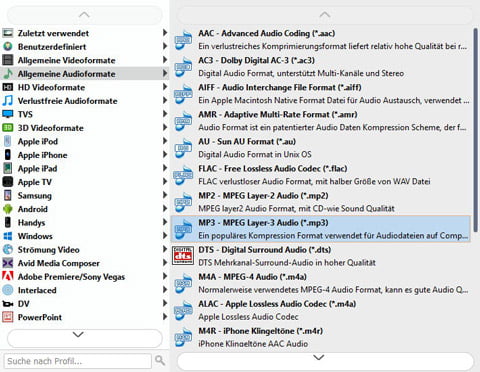Click category list scroll-up button
The height and width of the screenshot is (372, 480).
[84, 15]
